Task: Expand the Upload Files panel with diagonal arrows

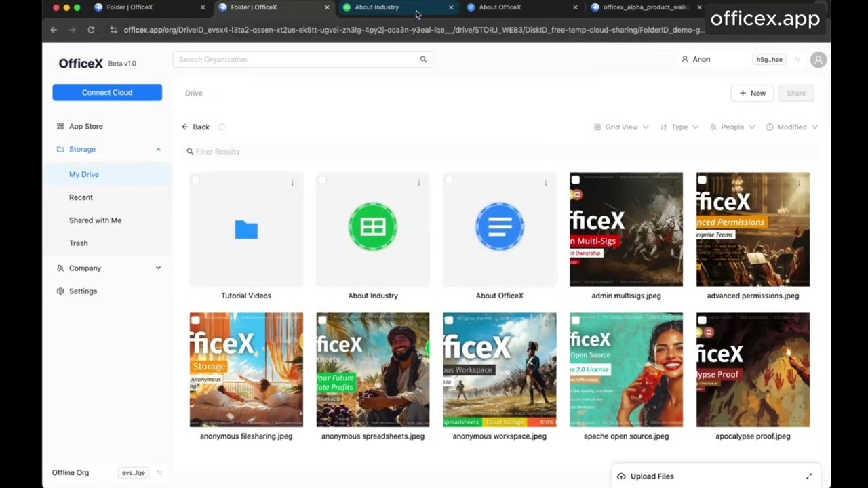Action: (x=809, y=476)
